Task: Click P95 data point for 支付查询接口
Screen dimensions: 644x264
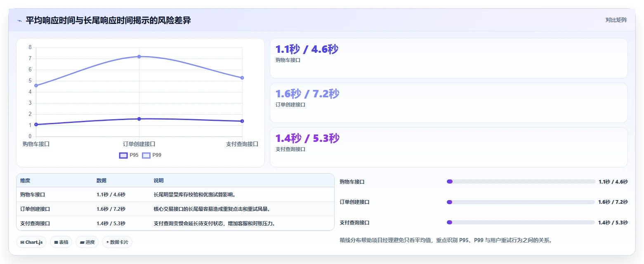Action: (242, 121)
